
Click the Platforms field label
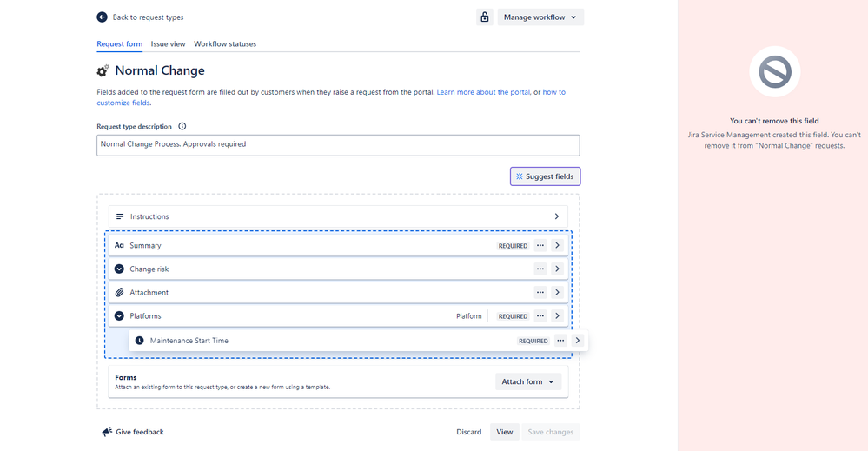145,316
